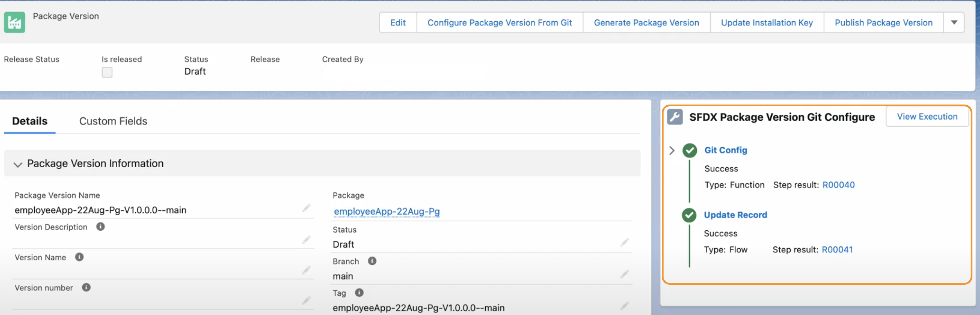Click the Package Version factory icon
Image resolution: width=980 pixels, height=315 pixels.
[x=14, y=22]
